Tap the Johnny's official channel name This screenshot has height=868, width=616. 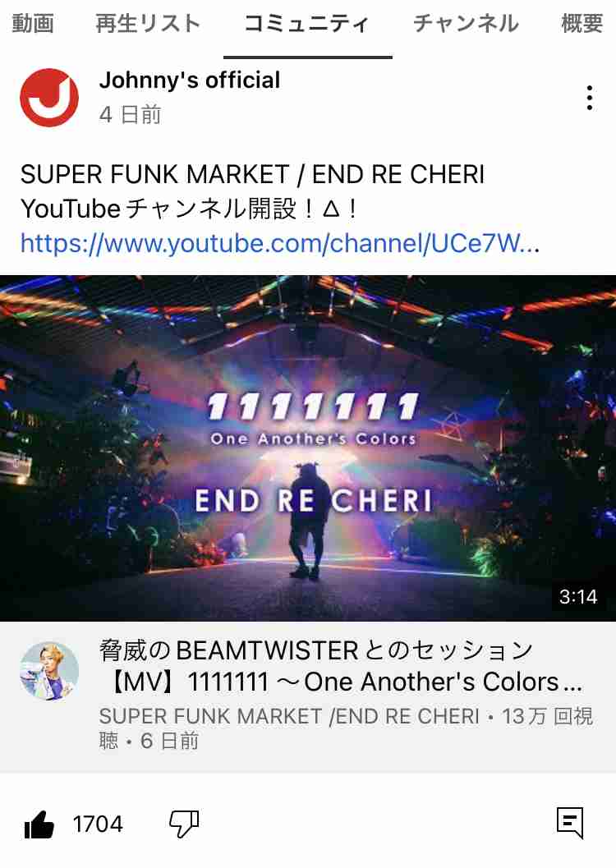tap(189, 80)
